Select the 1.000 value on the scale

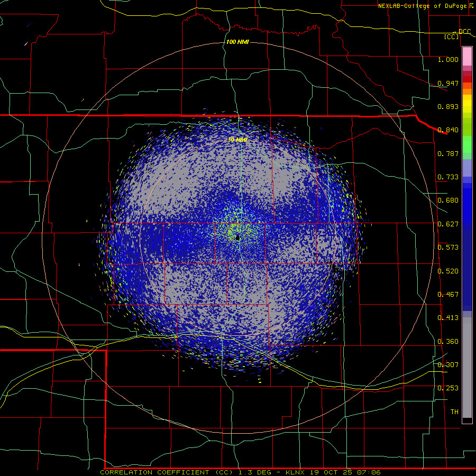coord(448,59)
